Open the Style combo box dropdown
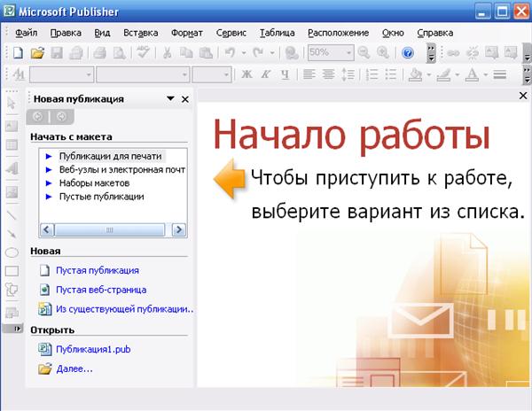 (x=89, y=74)
